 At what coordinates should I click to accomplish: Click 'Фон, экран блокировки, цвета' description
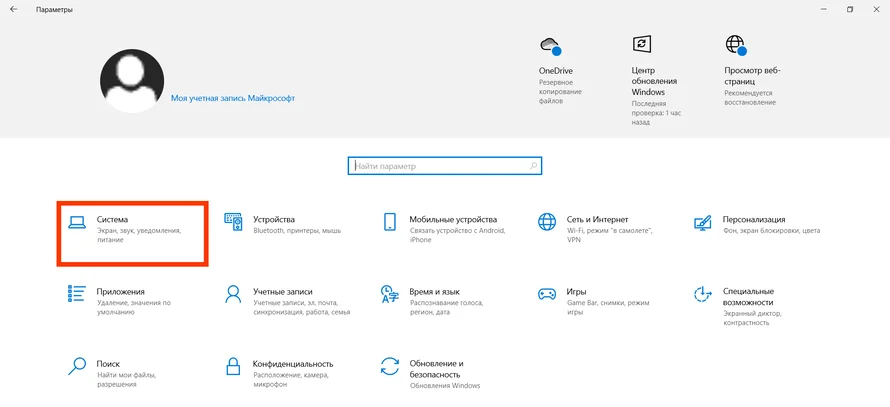771,231
